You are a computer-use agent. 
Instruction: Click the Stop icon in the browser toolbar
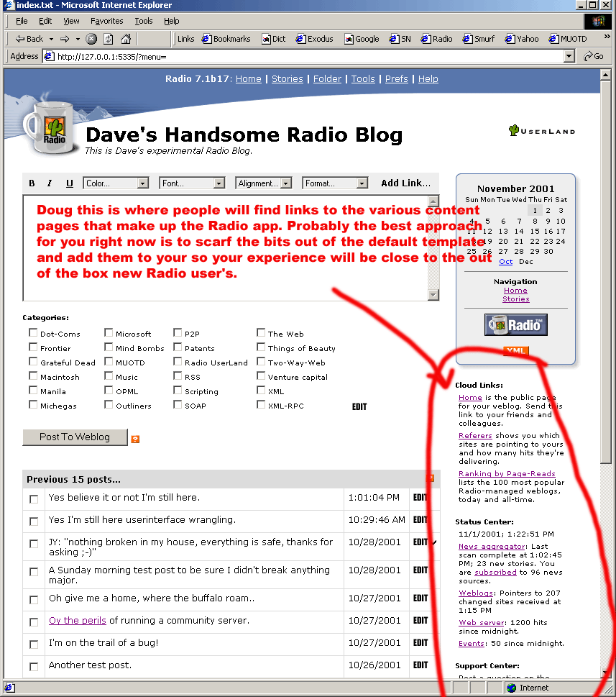[x=91, y=39]
